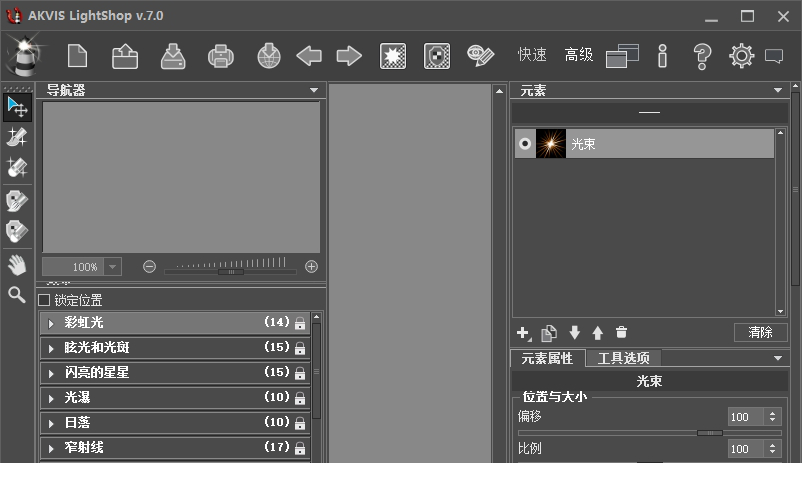Click the New document icon
802x481 pixels.
77,56
